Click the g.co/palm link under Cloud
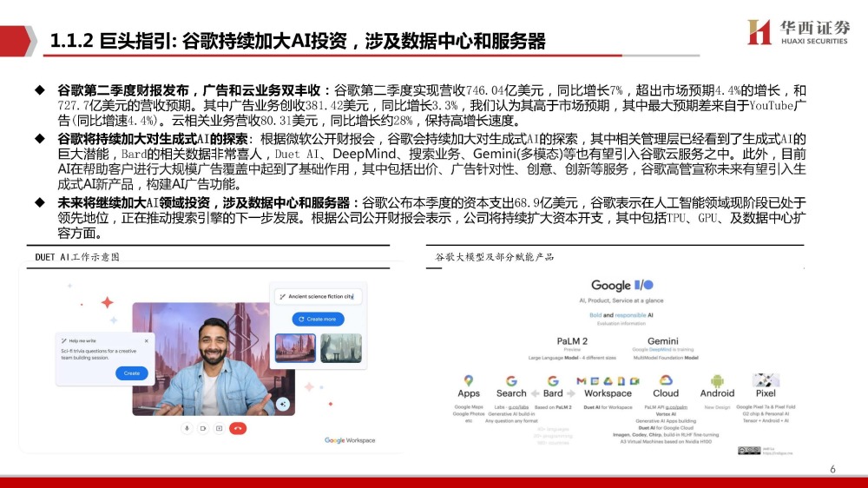This screenshot has height=488, width=868. pyautogui.click(x=676, y=407)
